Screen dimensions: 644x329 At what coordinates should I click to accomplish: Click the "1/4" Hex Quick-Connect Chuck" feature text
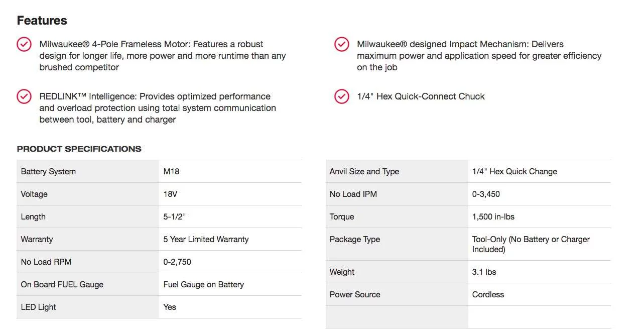click(x=421, y=96)
